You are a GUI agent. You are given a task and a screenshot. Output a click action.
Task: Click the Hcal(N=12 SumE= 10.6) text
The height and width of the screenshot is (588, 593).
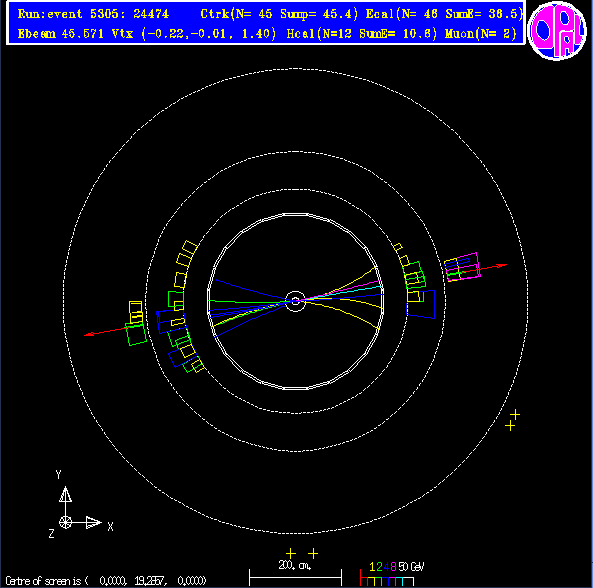click(362, 34)
